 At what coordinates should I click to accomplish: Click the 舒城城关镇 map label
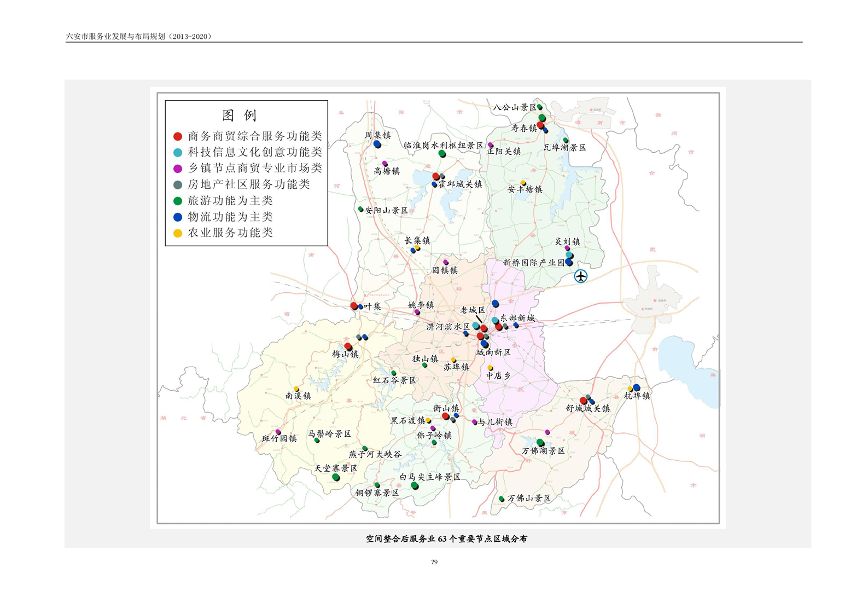587,409
